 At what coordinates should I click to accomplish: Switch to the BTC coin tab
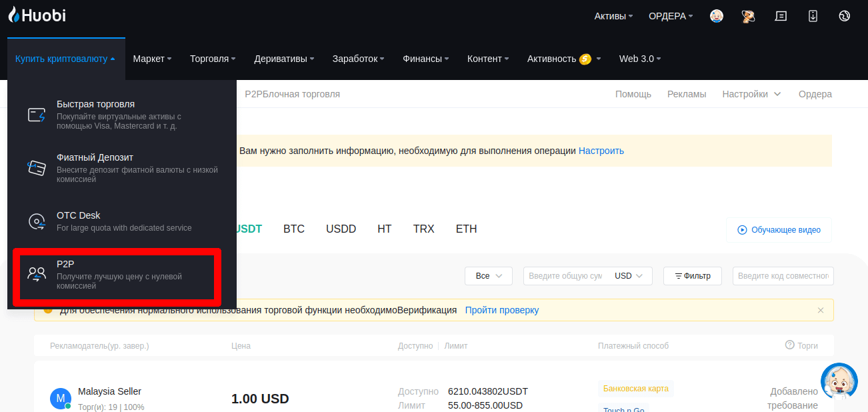tap(294, 229)
